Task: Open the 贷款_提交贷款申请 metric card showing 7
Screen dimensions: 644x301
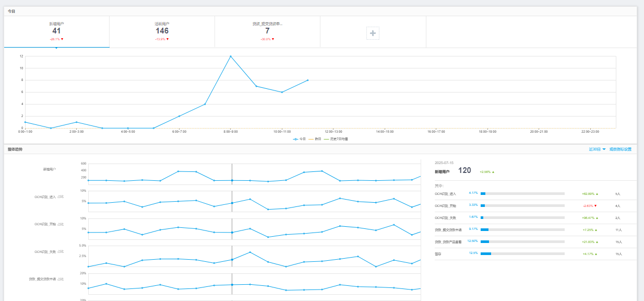Action: pyautogui.click(x=267, y=31)
